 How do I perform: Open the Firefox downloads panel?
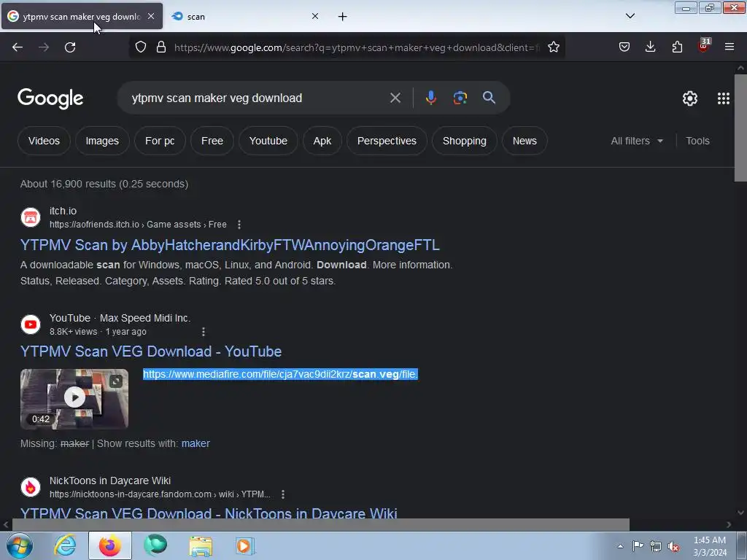click(650, 47)
